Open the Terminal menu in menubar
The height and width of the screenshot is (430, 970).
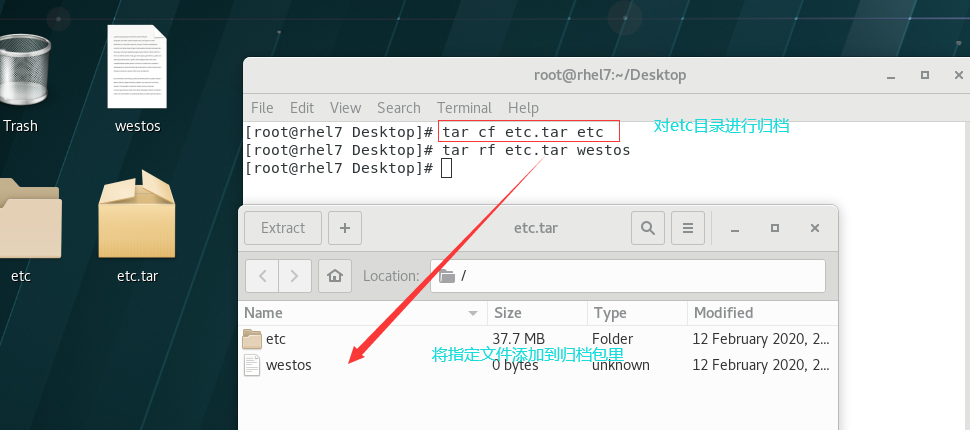click(x=465, y=108)
